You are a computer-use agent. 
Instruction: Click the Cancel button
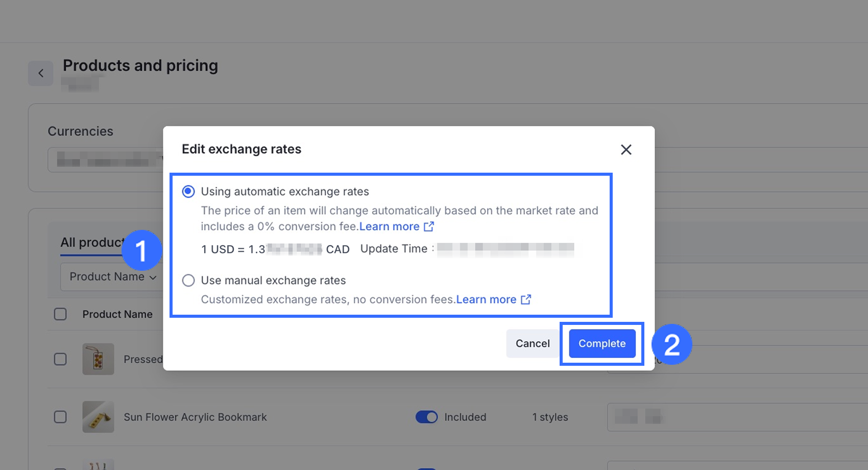(x=533, y=343)
